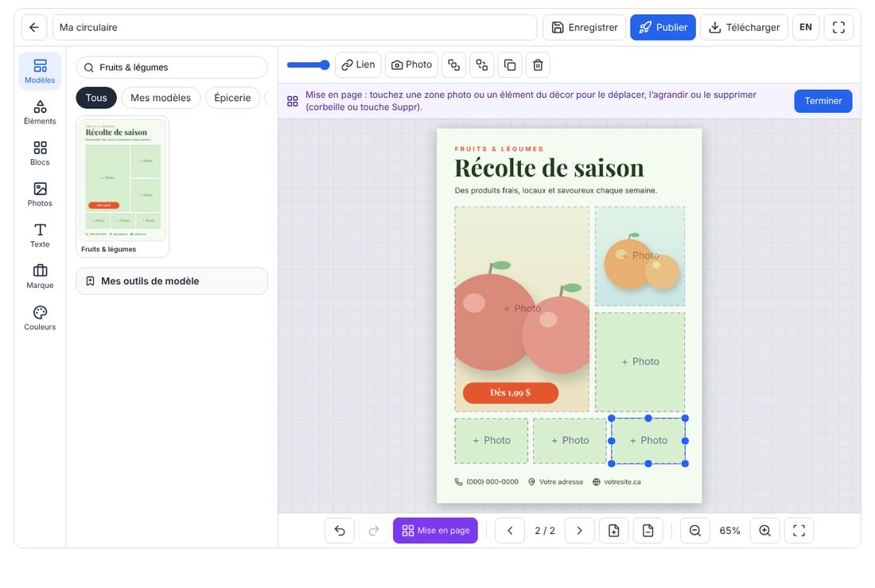Image resolution: width=875 pixels, height=588 pixels.
Task: Remove the current page
Action: coord(647,531)
